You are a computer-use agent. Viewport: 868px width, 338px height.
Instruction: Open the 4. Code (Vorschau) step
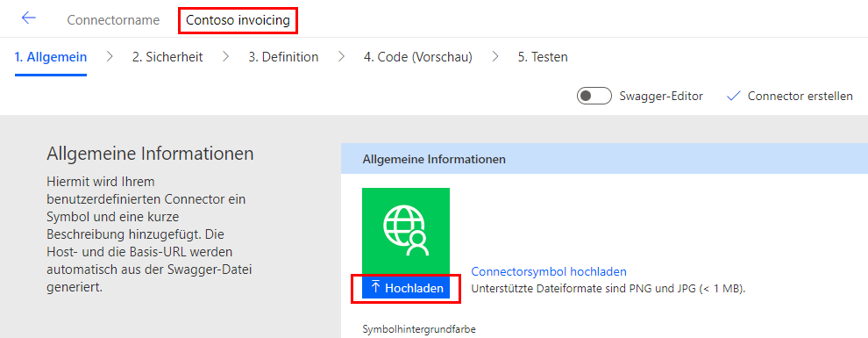tap(418, 56)
